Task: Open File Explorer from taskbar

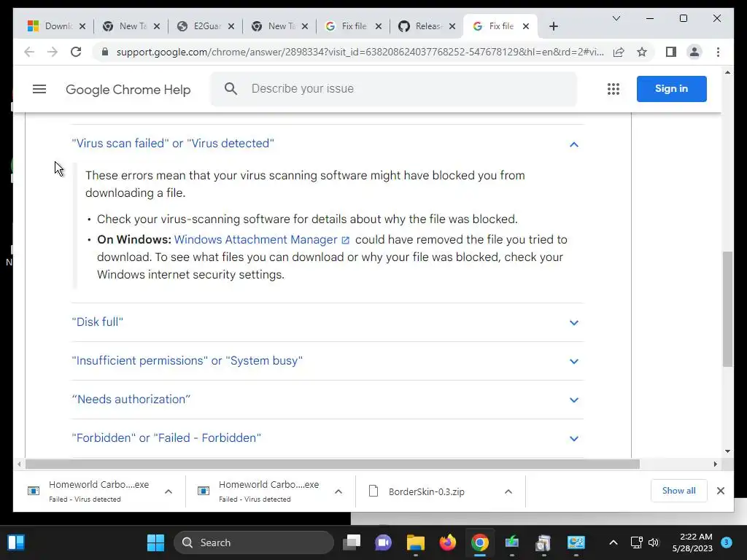Action: [x=415, y=542]
